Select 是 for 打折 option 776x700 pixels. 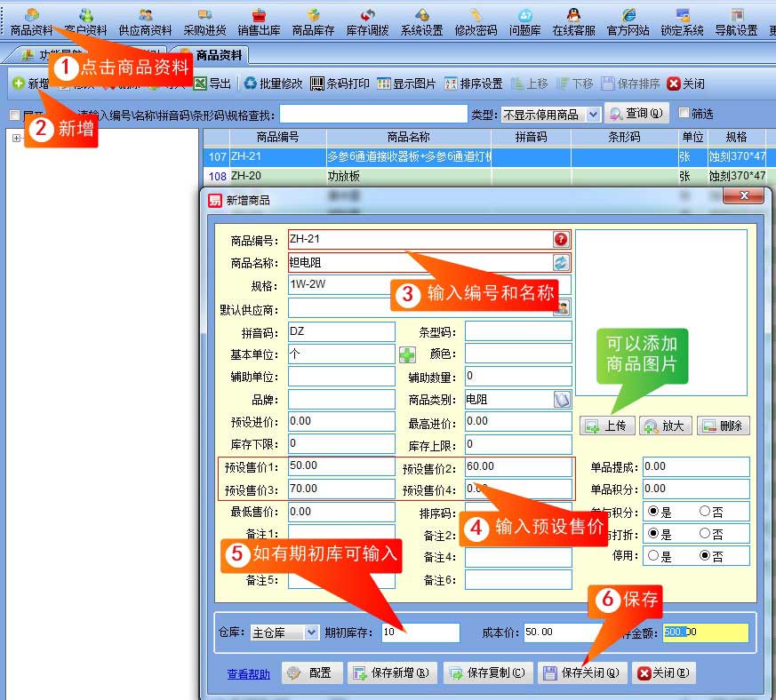coord(653,533)
